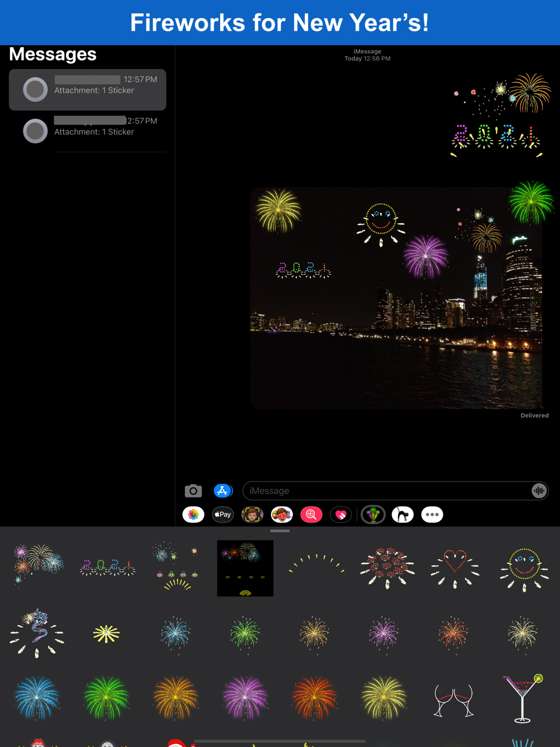
Task: Select the small red-orange firework sticker
Action: (453, 634)
